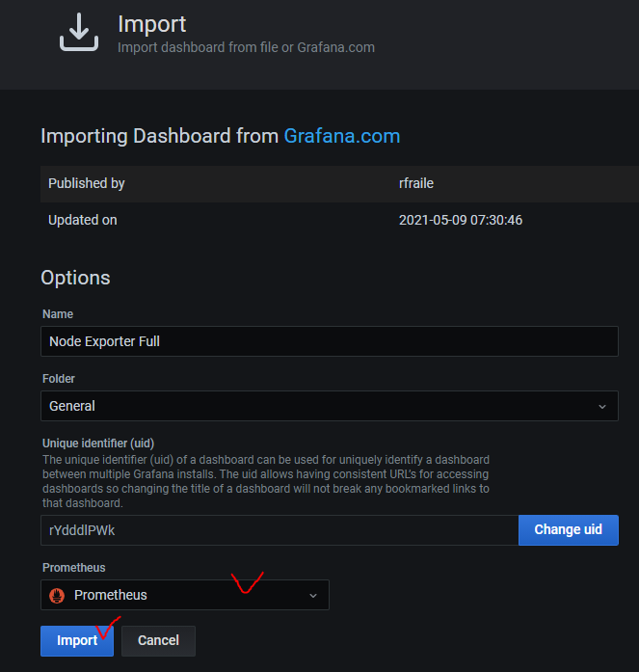Focus the Name field with Node Exporter Full
This screenshot has width=639, height=672.
pyautogui.click(x=330, y=341)
